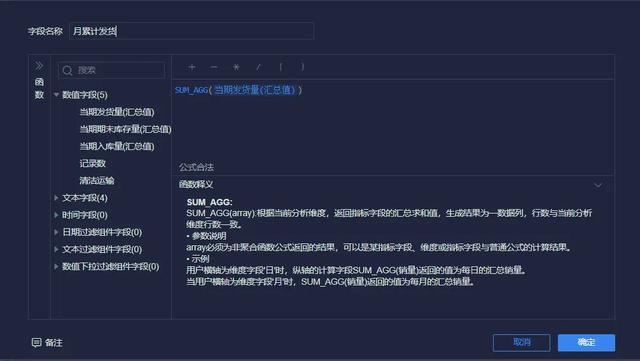Collapse the 数值字段(5) tree group
Image resolution: width=640 pixels, height=361 pixels.
coord(56,95)
